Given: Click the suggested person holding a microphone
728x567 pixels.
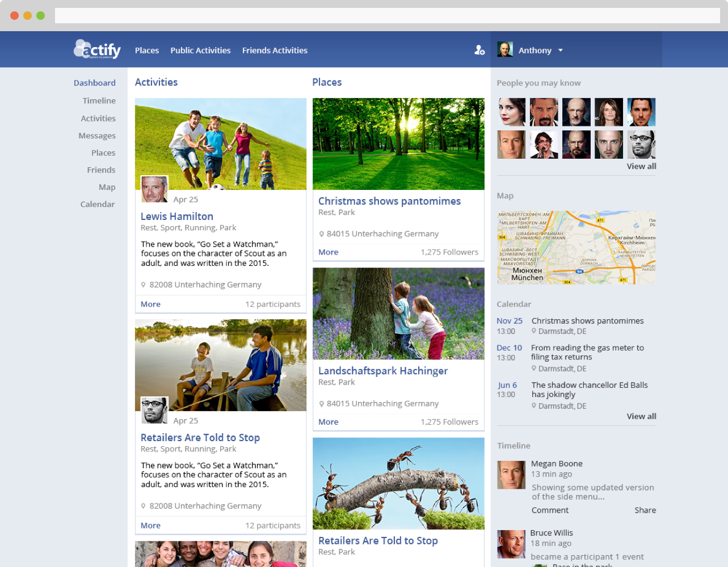Looking at the screenshot, I should click(544, 144).
